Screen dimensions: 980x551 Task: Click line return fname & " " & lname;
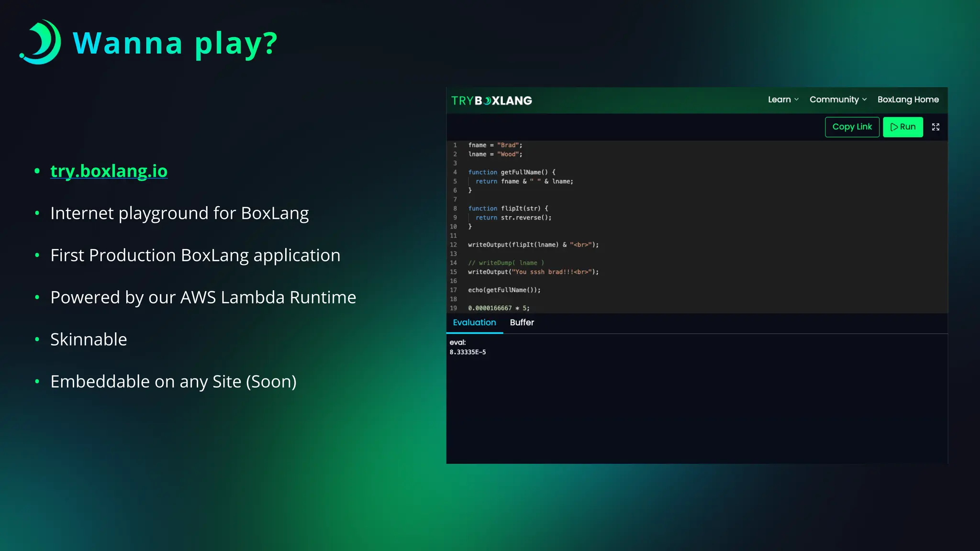pos(524,181)
